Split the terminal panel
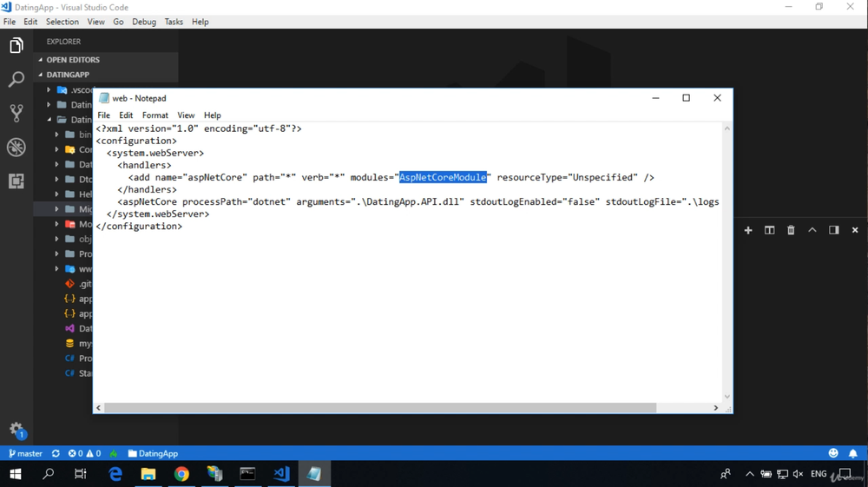 769,230
